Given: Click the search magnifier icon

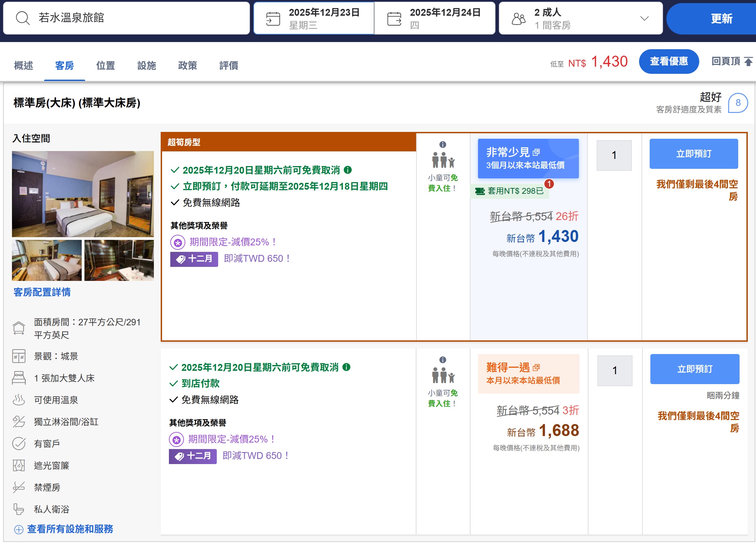Looking at the screenshot, I should 23,18.
